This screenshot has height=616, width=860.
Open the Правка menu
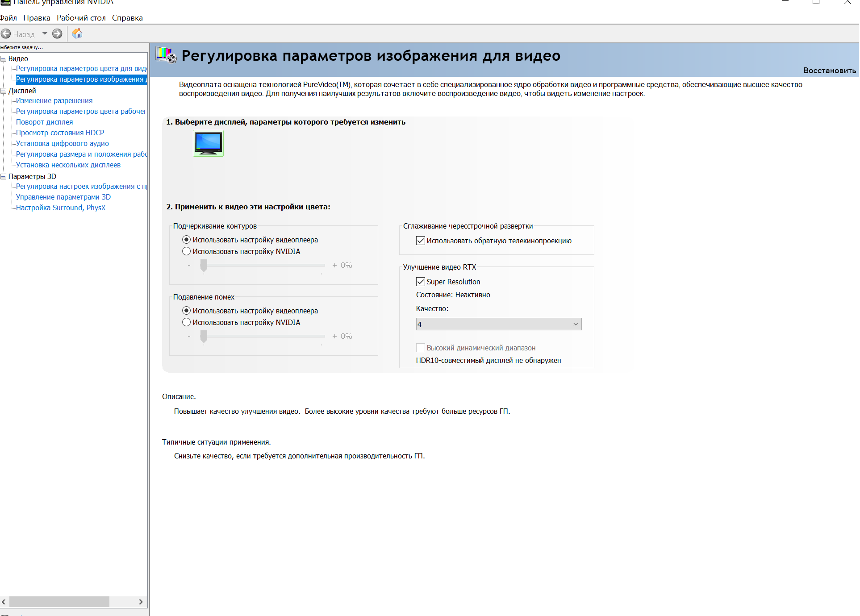pyautogui.click(x=37, y=18)
